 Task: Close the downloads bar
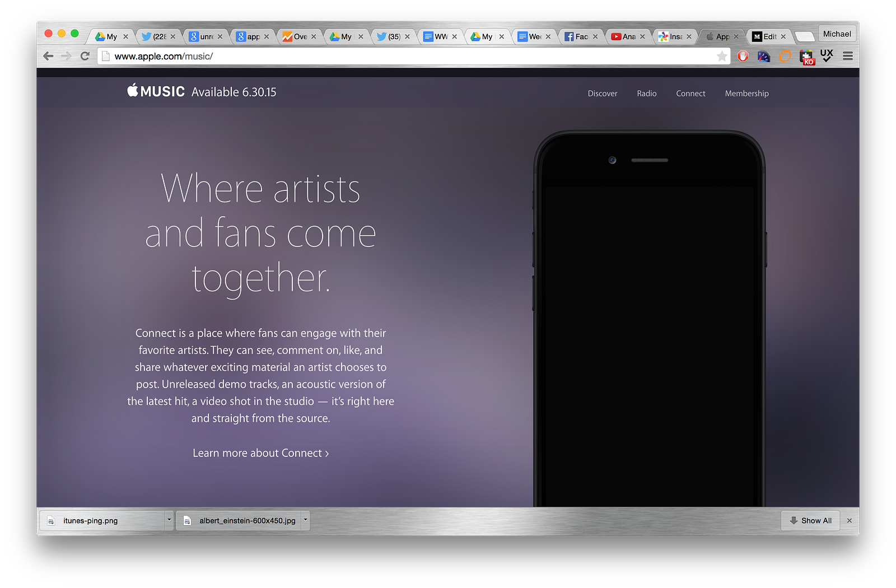coord(850,521)
